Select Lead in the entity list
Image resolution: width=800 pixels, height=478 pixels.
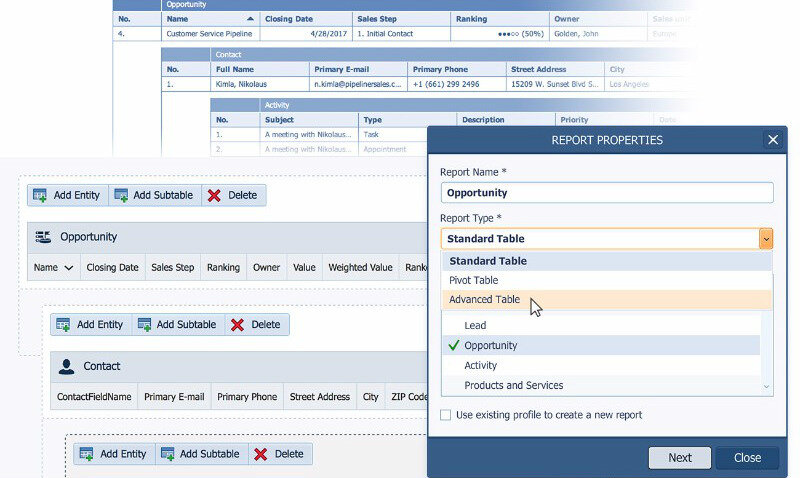coord(476,326)
